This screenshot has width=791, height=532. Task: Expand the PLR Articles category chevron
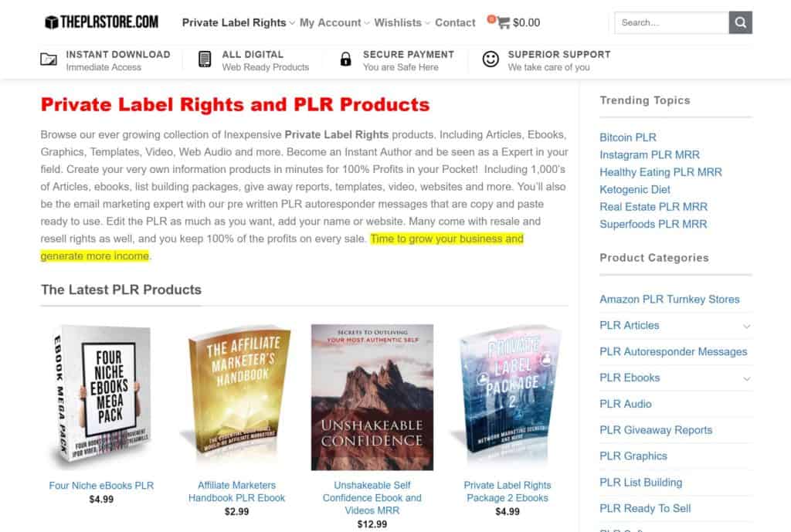[746, 326]
